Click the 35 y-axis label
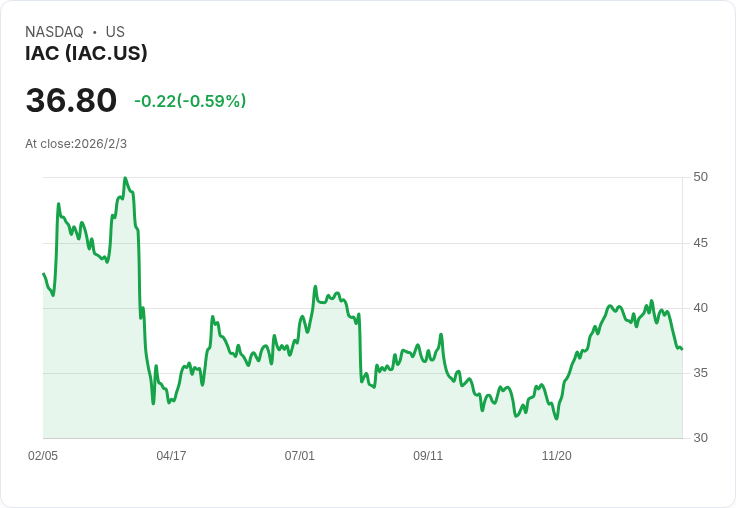The image size is (736, 508). point(700,373)
